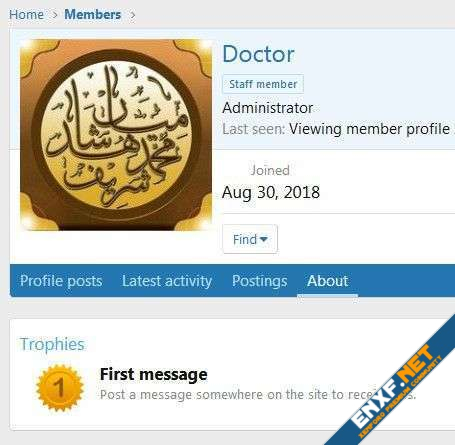Go to the Home breadcrumb link
This screenshot has height=445, width=455.
point(26,15)
